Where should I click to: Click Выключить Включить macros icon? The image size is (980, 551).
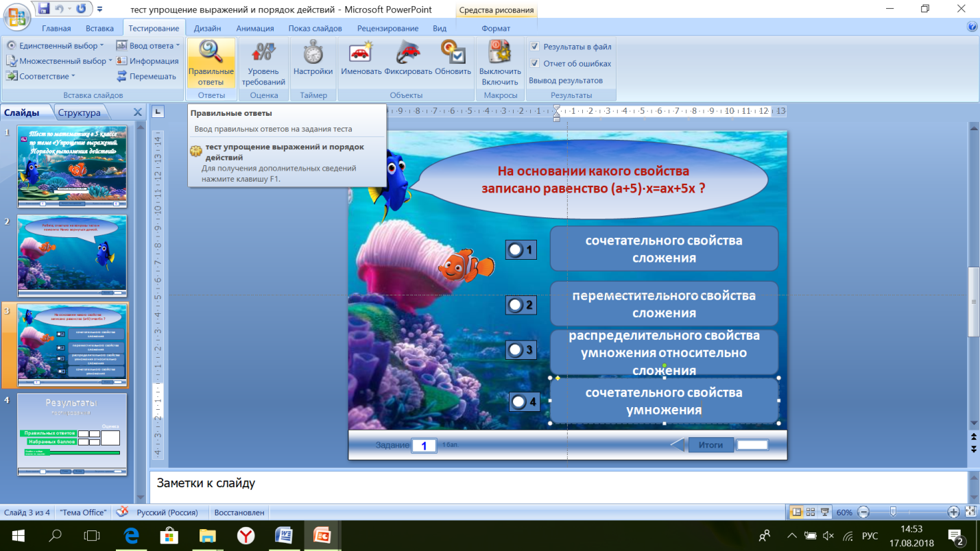coord(500,62)
